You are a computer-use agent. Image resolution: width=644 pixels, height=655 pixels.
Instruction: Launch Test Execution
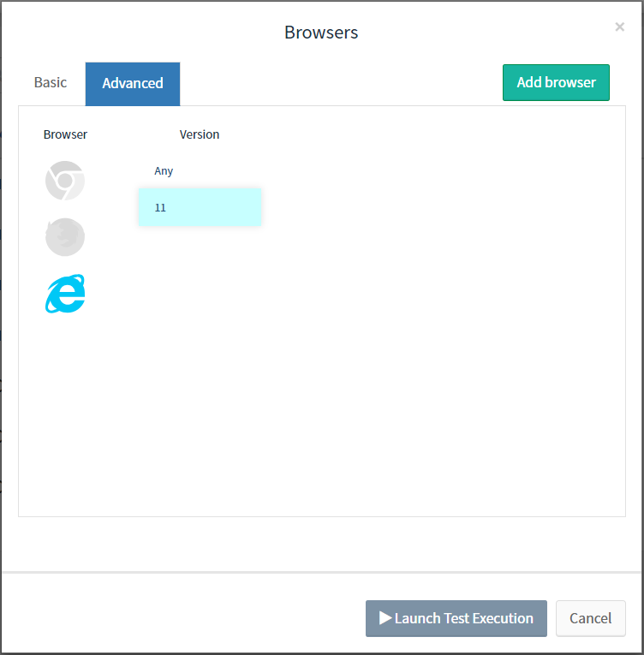tap(456, 618)
